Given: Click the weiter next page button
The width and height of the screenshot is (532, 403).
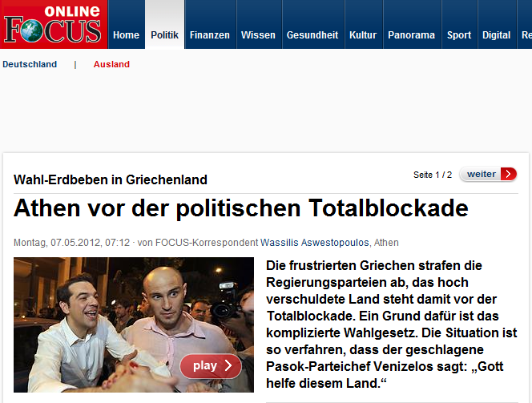Looking at the screenshot, I should 488,174.
